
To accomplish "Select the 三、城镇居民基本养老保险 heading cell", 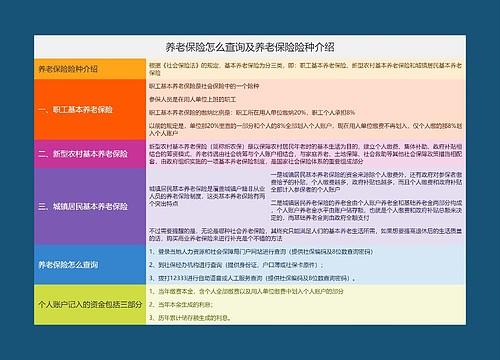I will 90,206.
